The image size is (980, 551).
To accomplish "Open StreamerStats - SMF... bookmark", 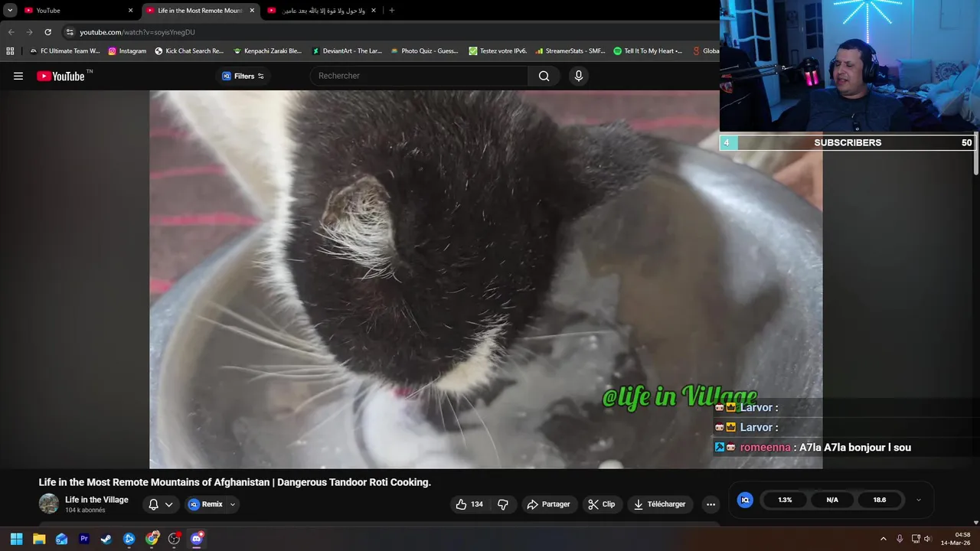I will (570, 51).
